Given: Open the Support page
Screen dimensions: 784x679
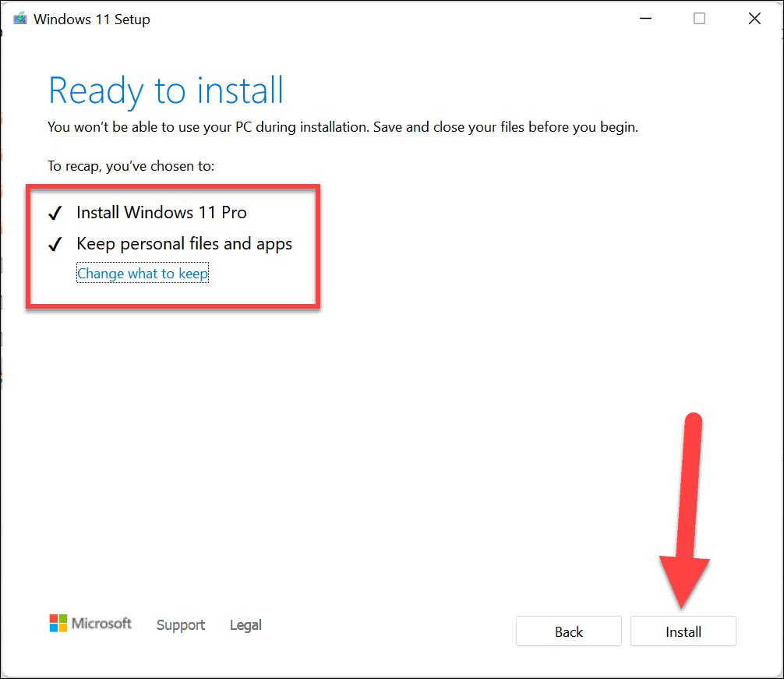Looking at the screenshot, I should [180, 624].
